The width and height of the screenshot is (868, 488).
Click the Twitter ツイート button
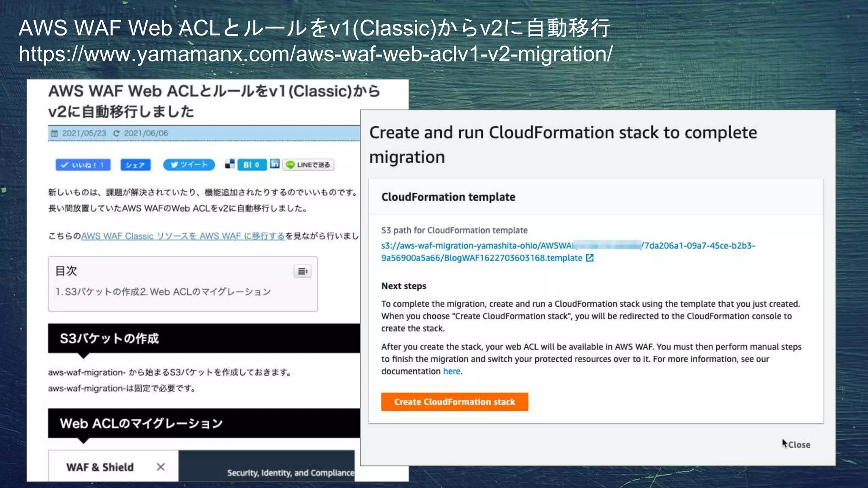click(189, 165)
